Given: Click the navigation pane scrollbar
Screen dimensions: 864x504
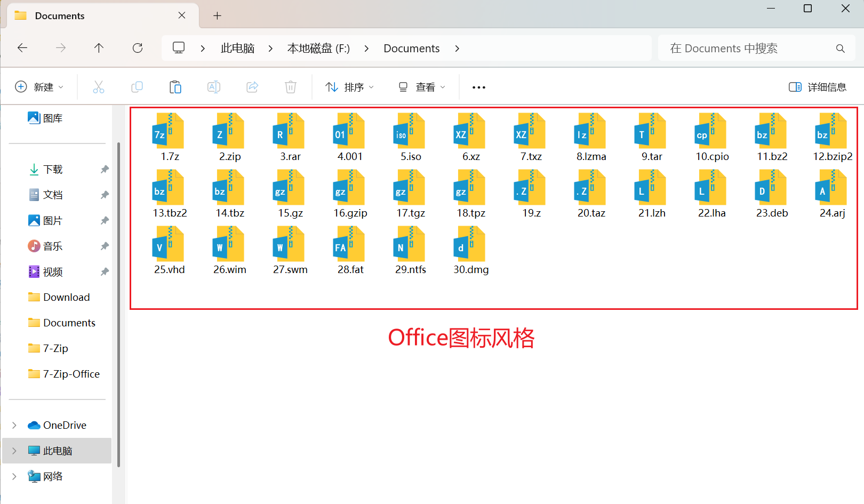Looking at the screenshot, I should 118,304.
